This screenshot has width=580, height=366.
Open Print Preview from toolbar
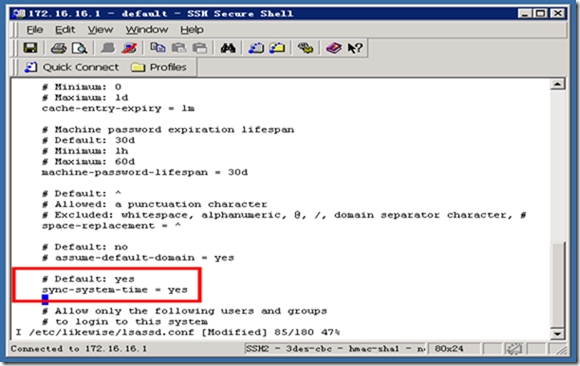pyautogui.click(x=79, y=48)
